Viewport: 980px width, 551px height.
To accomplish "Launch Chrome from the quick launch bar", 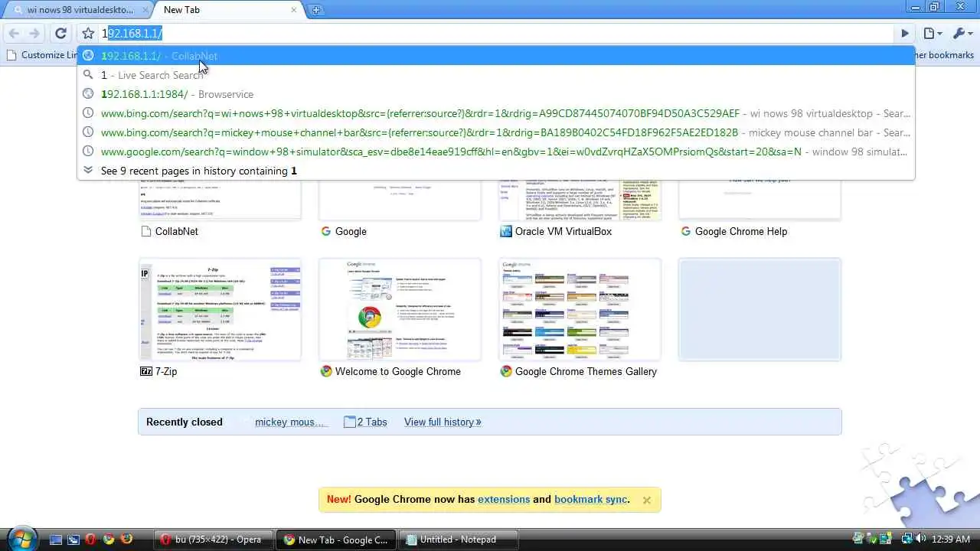I will coord(109,540).
